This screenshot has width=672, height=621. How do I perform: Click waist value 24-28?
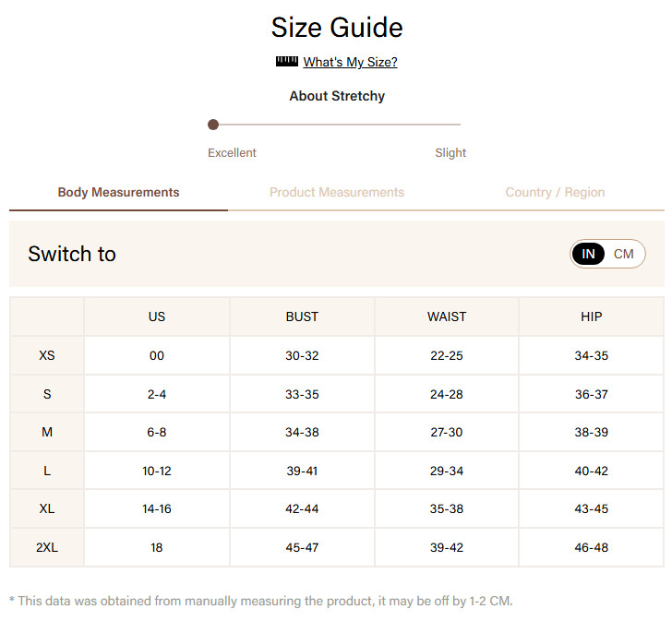tap(447, 394)
